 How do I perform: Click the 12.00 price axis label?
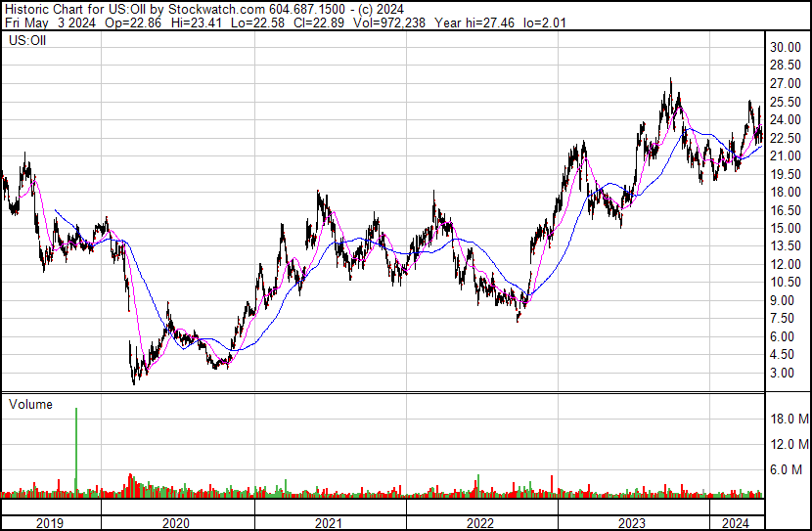[x=786, y=264]
